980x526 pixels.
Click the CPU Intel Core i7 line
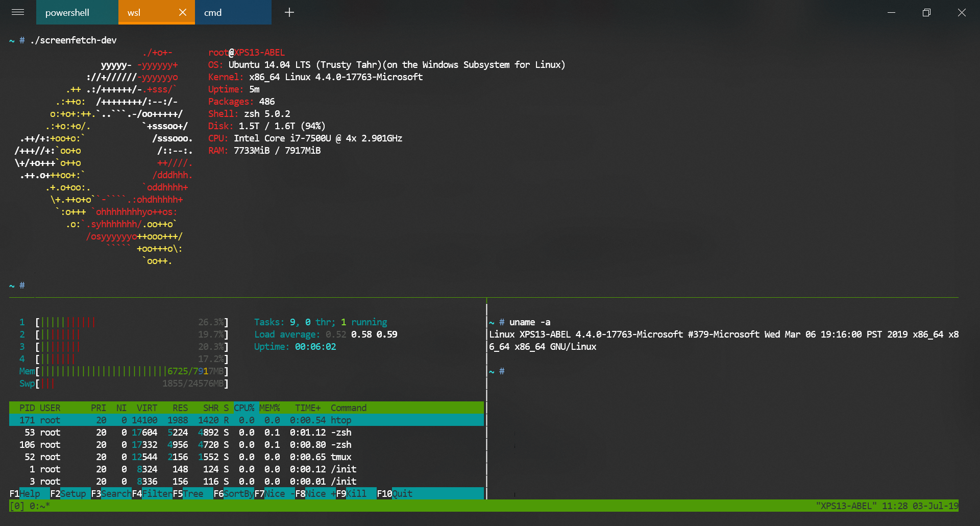click(305, 138)
